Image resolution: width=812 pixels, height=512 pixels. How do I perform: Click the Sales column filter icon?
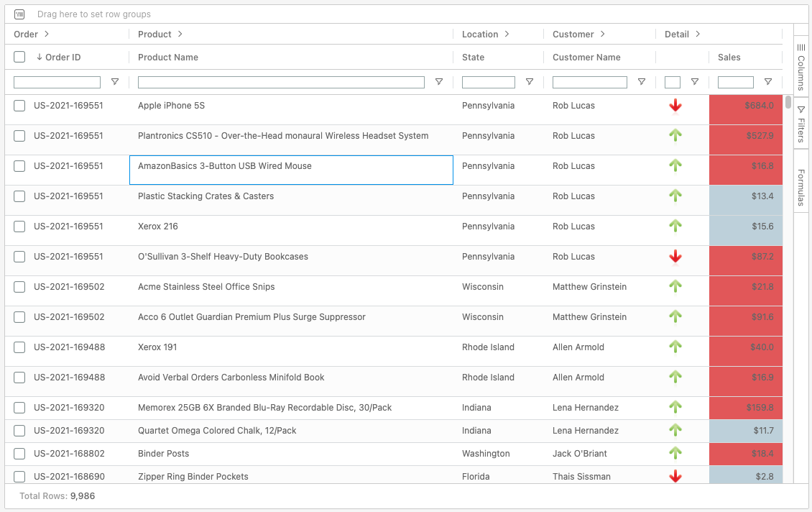pyautogui.click(x=768, y=82)
